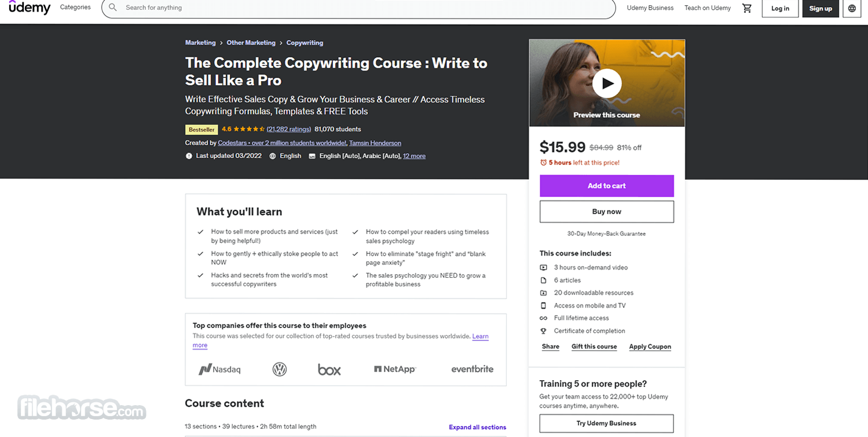Open Teach on Udemy
Viewport: 868px width, 437px height.
(x=708, y=8)
